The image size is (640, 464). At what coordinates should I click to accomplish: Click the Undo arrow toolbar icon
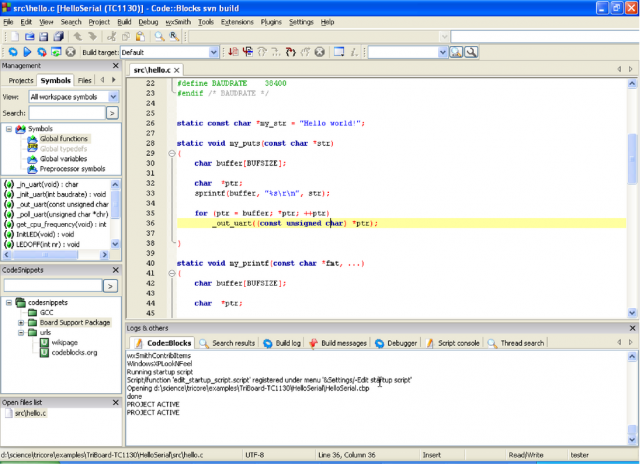79,36
